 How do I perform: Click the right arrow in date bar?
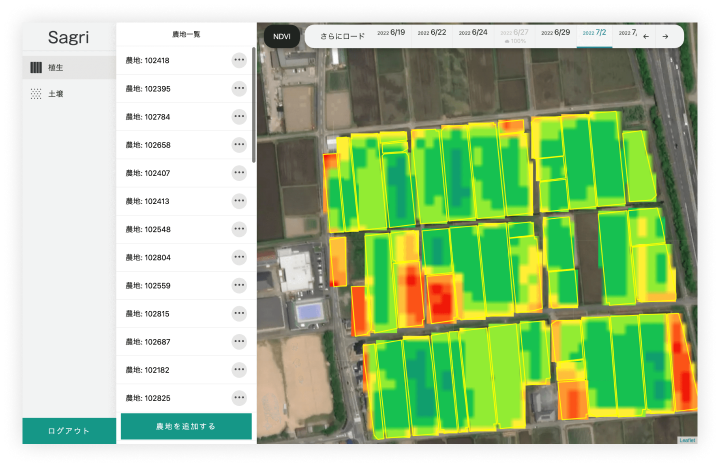coord(666,36)
